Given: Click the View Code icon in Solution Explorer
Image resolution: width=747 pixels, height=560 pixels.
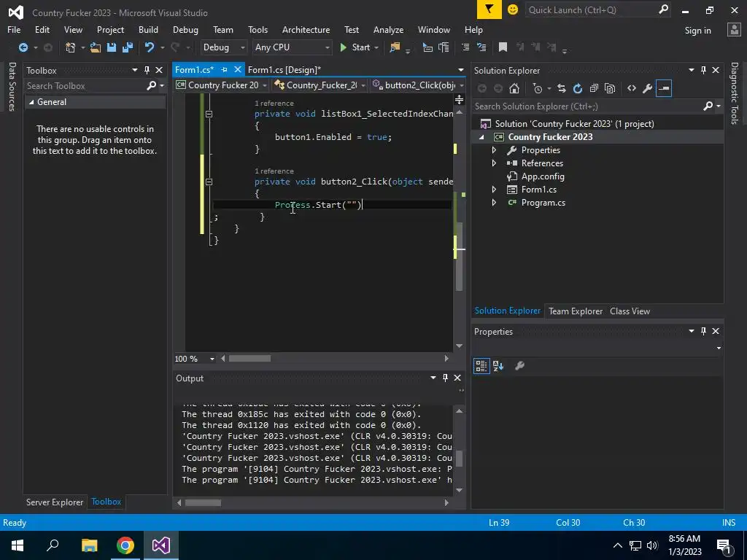Looking at the screenshot, I should (632, 88).
